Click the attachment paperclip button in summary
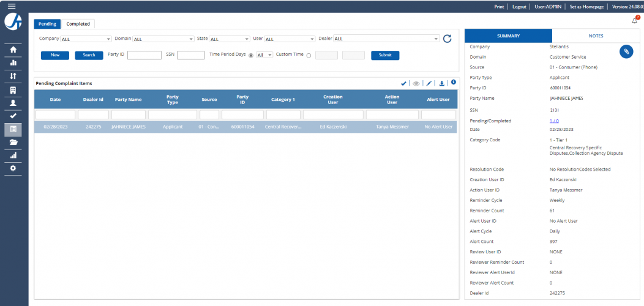 tap(626, 51)
